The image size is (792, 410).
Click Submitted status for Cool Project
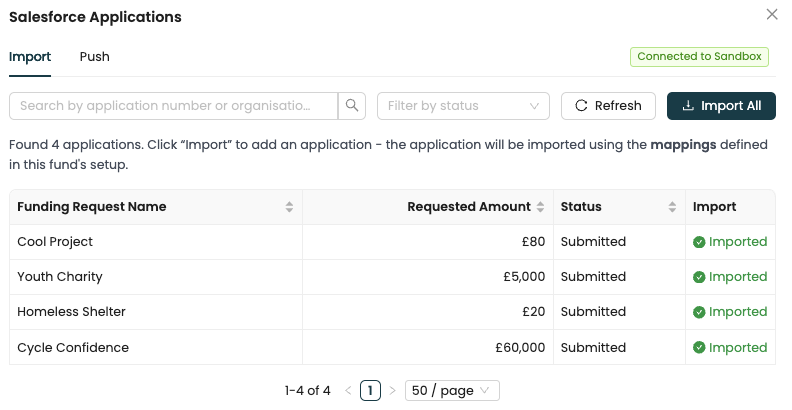593,242
